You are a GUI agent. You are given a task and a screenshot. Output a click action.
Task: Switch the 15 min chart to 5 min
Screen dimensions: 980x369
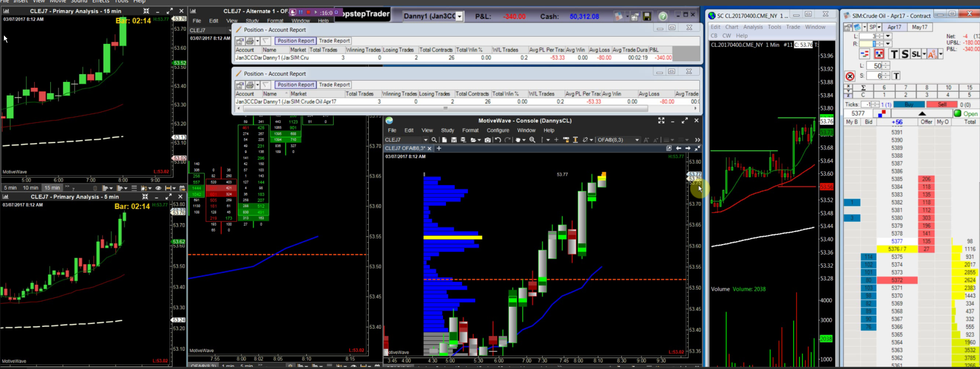[11, 188]
